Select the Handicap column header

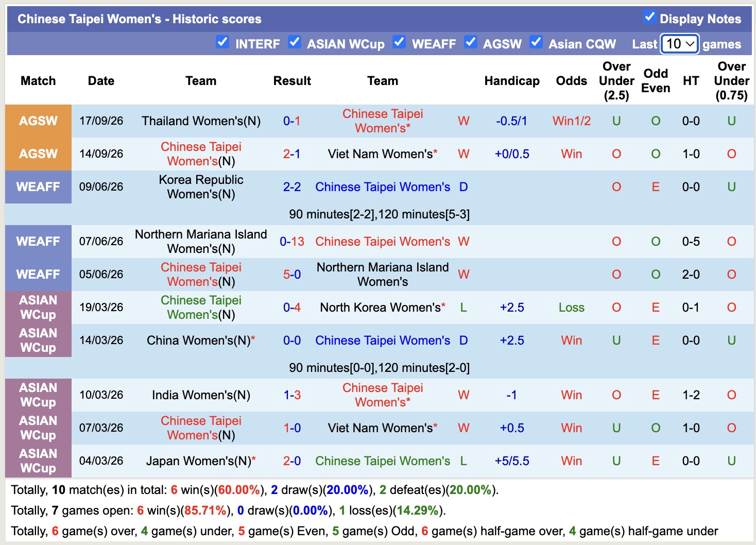pos(512,81)
